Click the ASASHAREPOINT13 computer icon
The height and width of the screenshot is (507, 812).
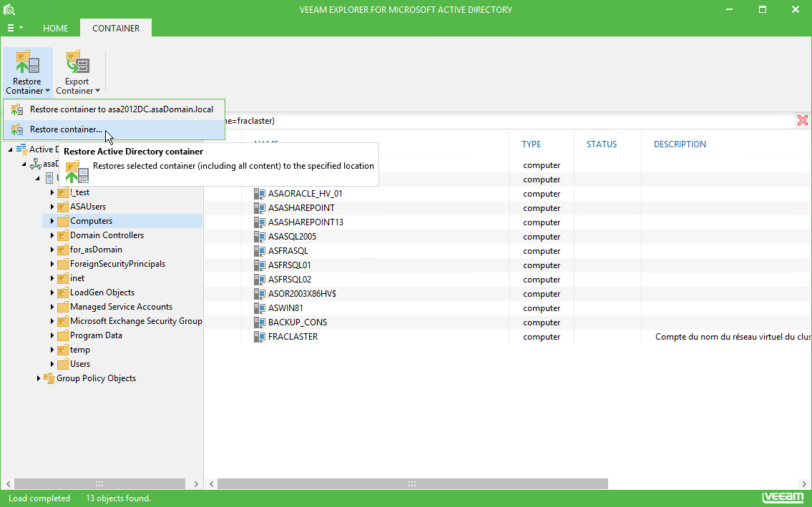[x=260, y=222]
